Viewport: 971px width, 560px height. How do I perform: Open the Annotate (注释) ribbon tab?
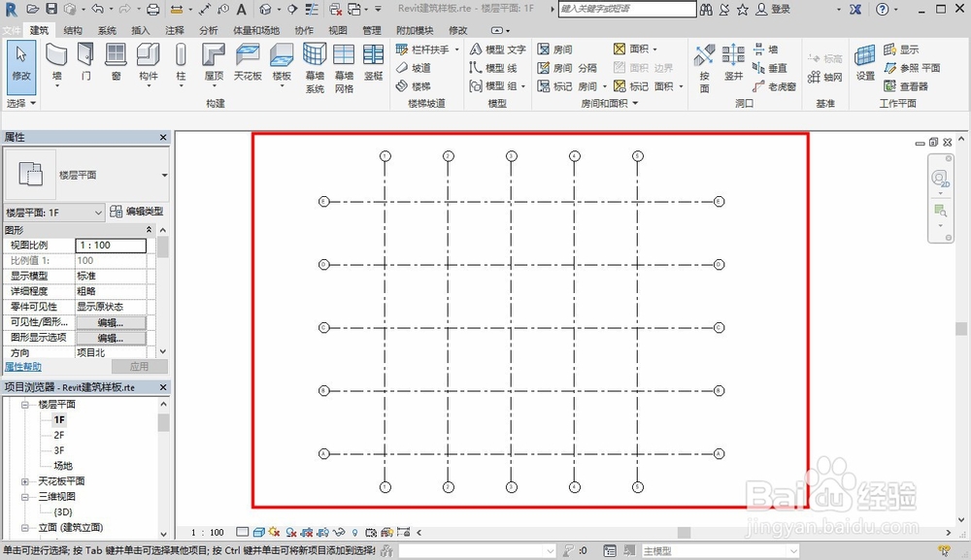[x=175, y=30]
